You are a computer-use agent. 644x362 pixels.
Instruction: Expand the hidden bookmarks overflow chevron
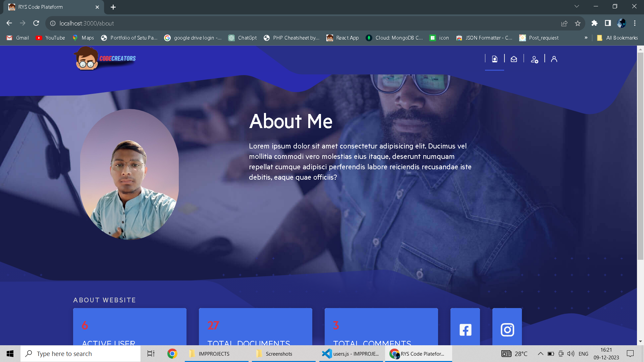click(586, 38)
